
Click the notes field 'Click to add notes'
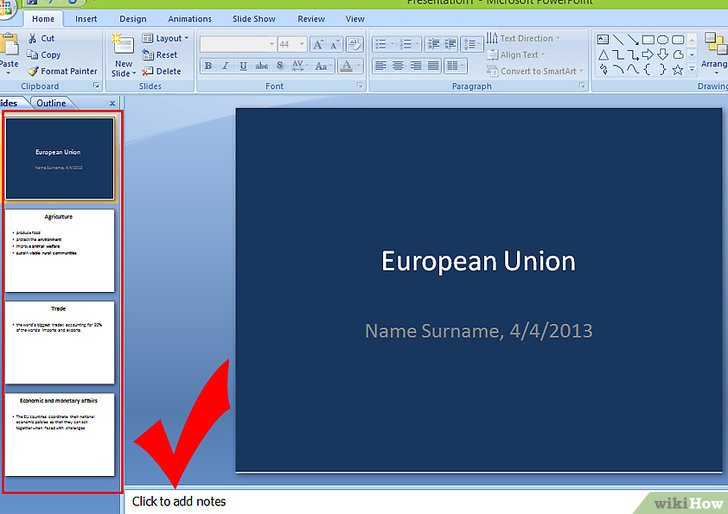tap(426, 501)
